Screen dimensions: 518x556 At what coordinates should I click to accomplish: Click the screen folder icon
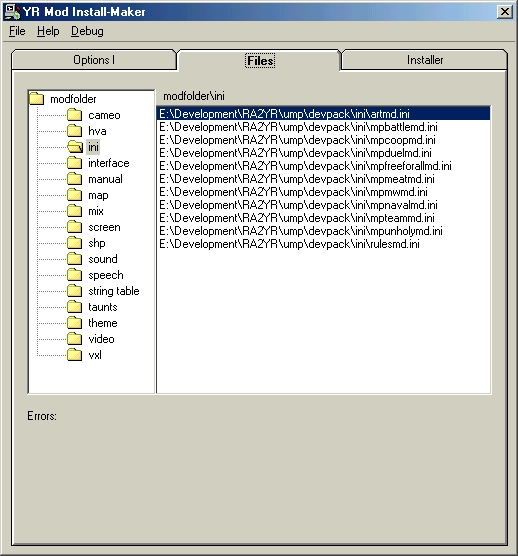[74, 227]
